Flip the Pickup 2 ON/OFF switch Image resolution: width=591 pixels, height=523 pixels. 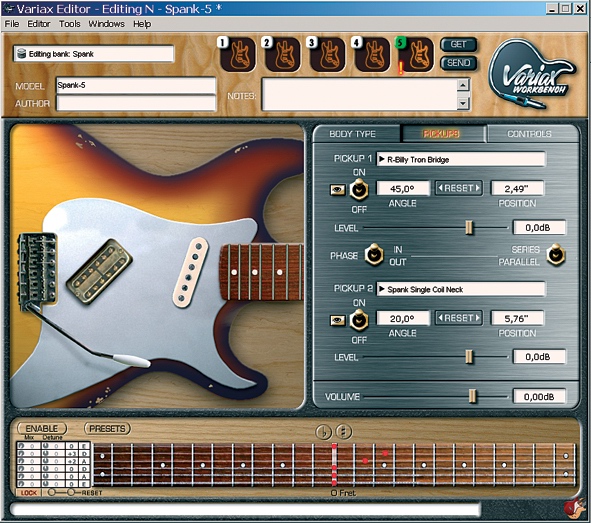[x=359, y=320]
